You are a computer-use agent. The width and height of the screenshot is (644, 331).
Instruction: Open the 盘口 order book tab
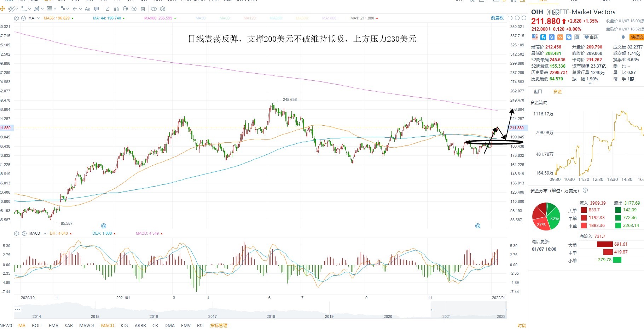(538, 91)
